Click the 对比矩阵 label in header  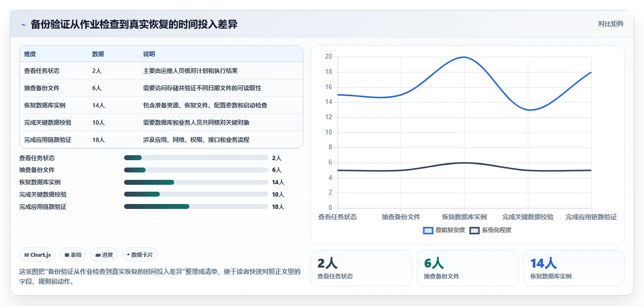(x=611, y=24)
